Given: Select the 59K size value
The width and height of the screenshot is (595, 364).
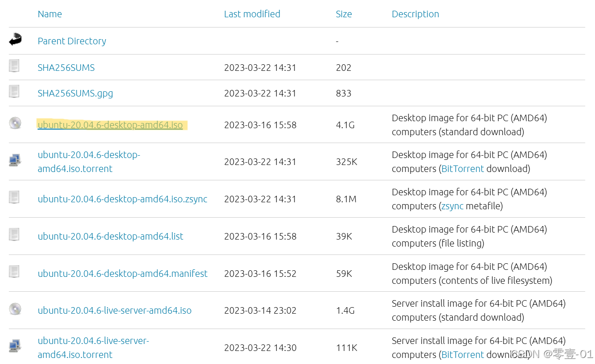Looking at the screenshot, I should point(344,274).
